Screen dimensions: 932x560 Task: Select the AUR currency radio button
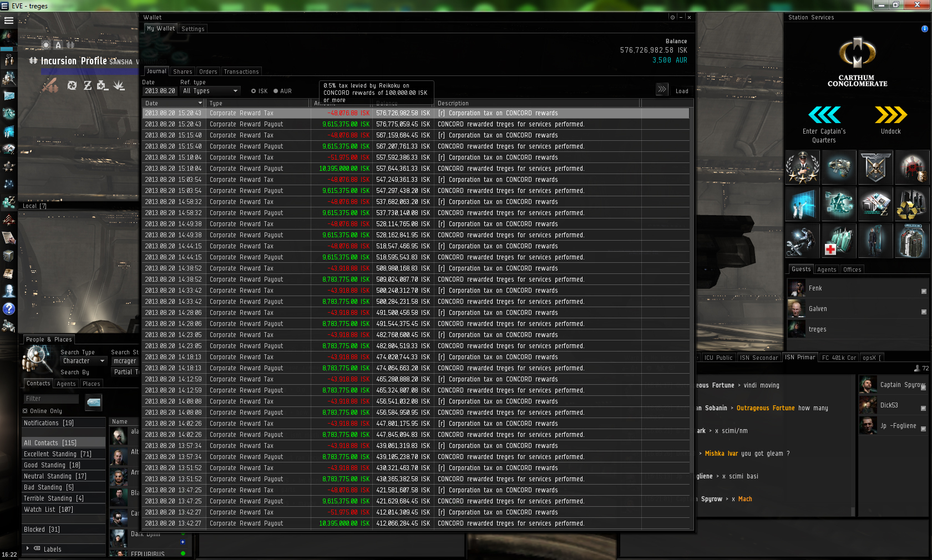[276, 91]
